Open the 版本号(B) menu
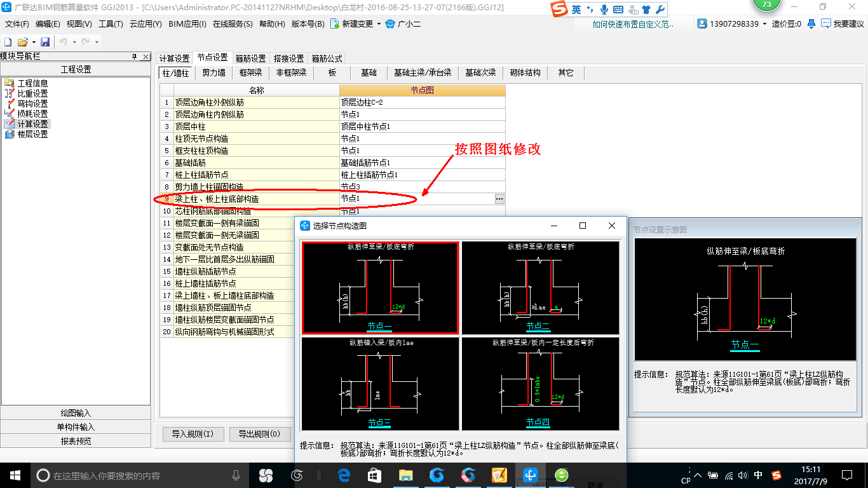Image resolution: width=868 pixels, height=488 pixels. click(x=308, y=24)
